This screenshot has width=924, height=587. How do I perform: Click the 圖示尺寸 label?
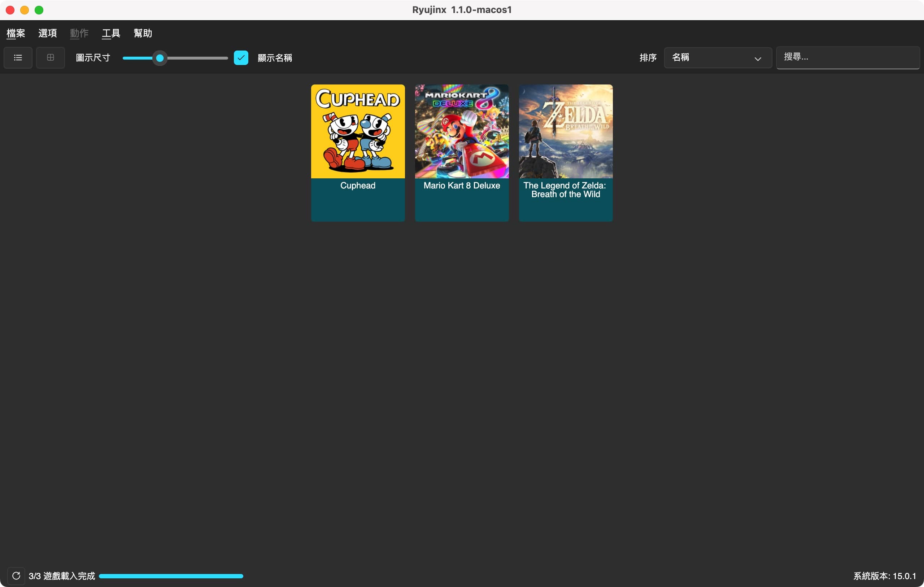coord(93,58)
